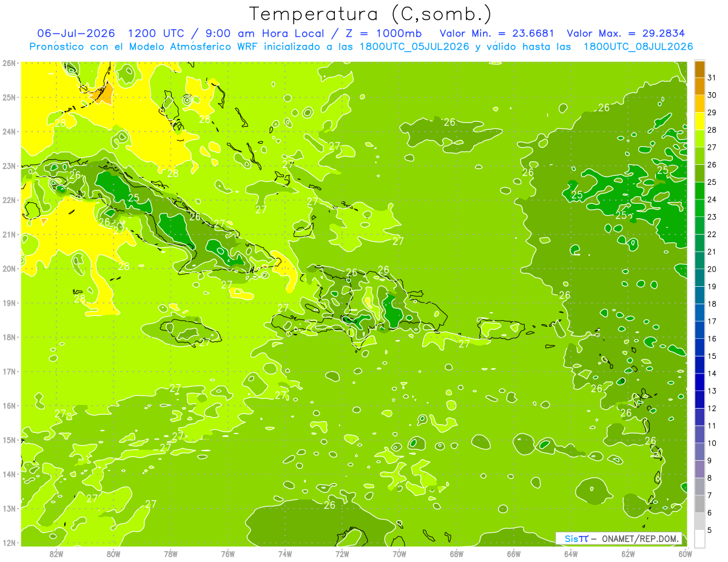Click latitude axis label "14N"
Screen dimensions: 728x562
9,474
